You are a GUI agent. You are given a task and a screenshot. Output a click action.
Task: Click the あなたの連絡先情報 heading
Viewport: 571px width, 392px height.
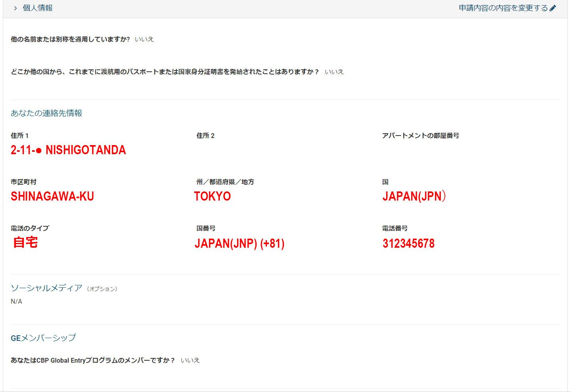pos(46,113)
